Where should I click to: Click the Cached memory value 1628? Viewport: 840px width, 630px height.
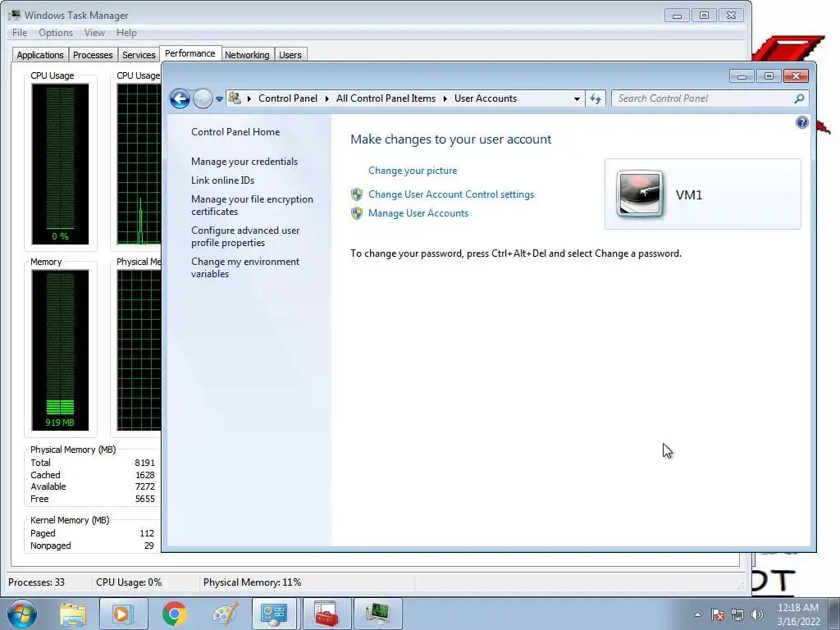click(144, 475)
